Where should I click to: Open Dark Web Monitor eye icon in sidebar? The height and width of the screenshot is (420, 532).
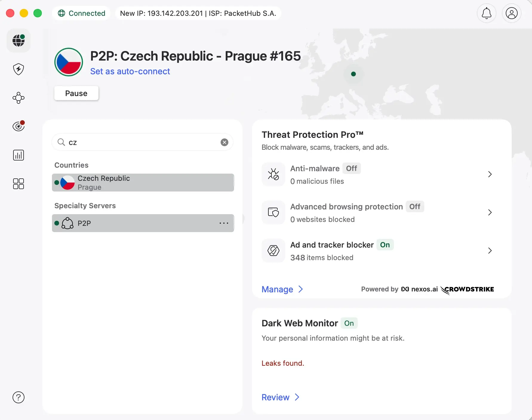[x=18, y=126]
